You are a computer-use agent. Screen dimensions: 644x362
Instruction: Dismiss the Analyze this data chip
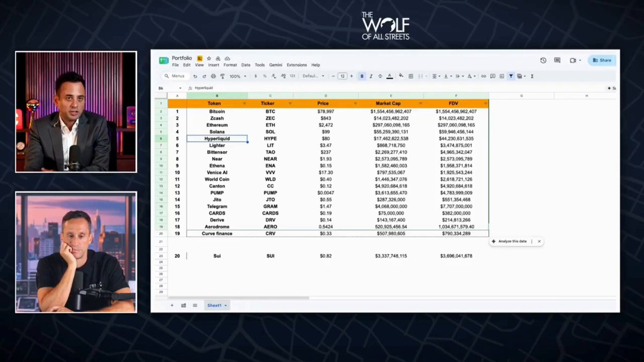[539, 241]
